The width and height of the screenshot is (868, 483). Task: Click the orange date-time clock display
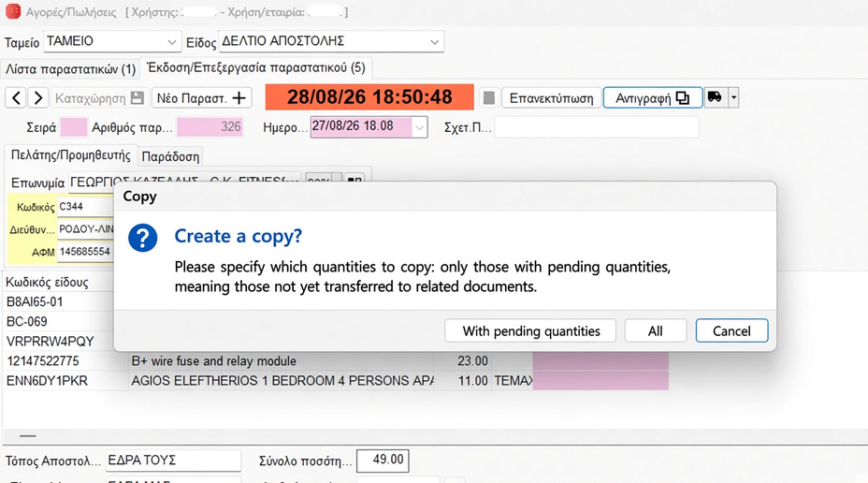[369, 97]
